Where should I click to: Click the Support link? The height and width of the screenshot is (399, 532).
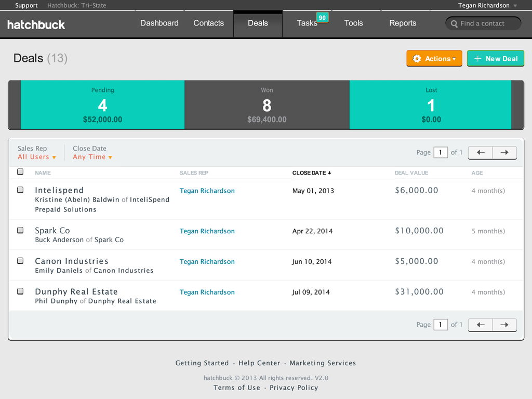(x=26, y=5)
